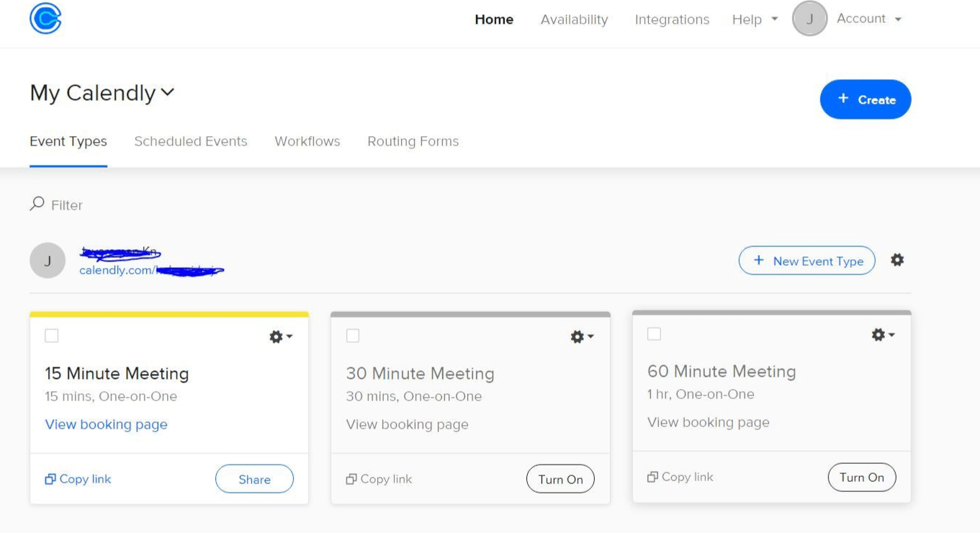
Task: Open Integrations in top navigation
Action: [672, 19]
